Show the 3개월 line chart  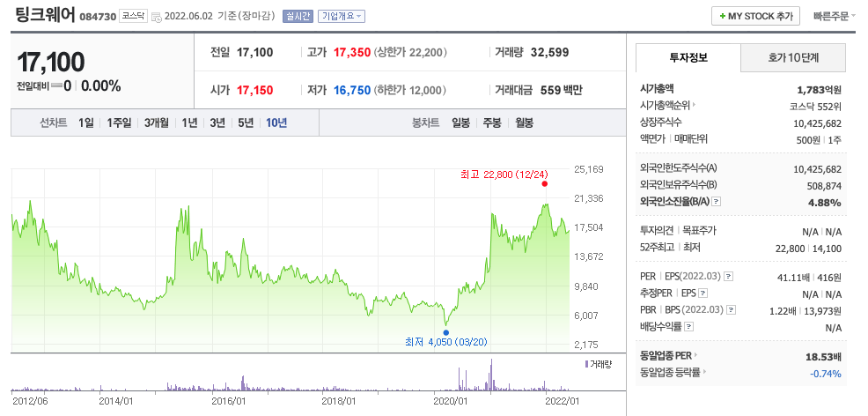[x=156, y=123]
